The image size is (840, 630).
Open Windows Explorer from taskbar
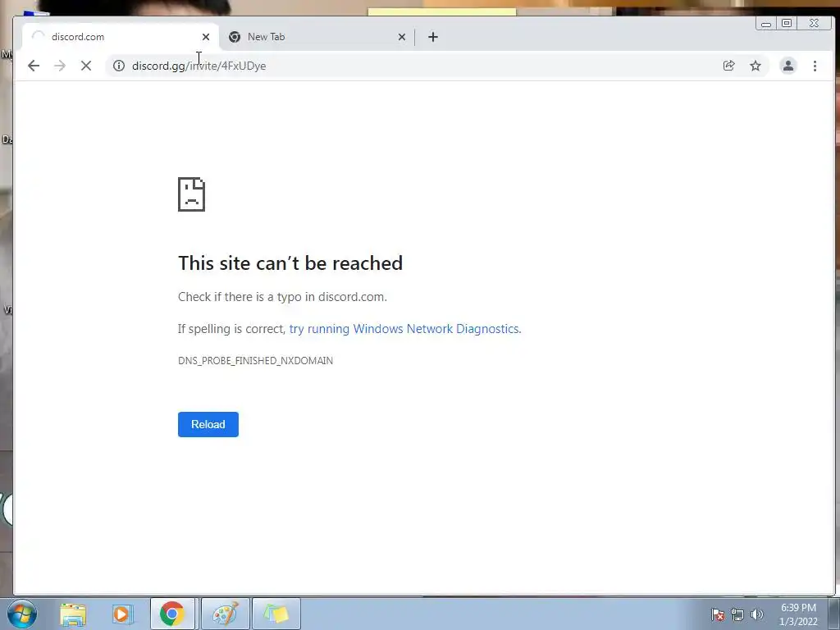[73, 614]
